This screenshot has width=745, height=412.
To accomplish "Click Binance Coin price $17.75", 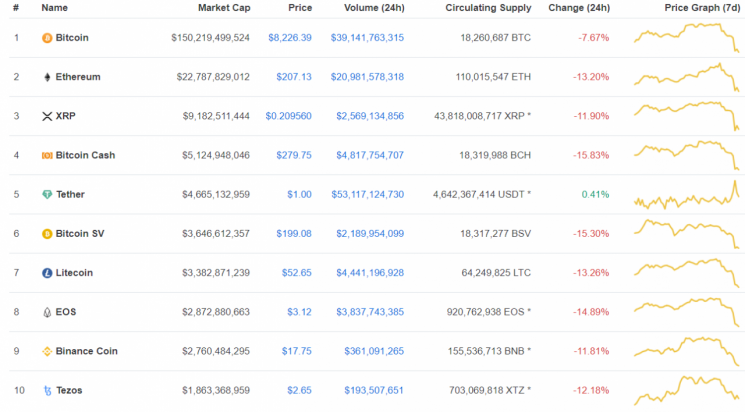I will 296,351.
